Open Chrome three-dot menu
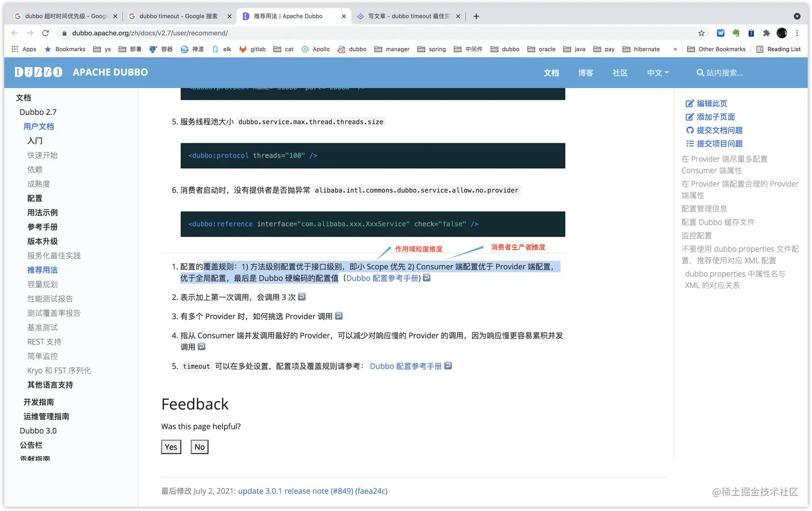 (797, 33)
